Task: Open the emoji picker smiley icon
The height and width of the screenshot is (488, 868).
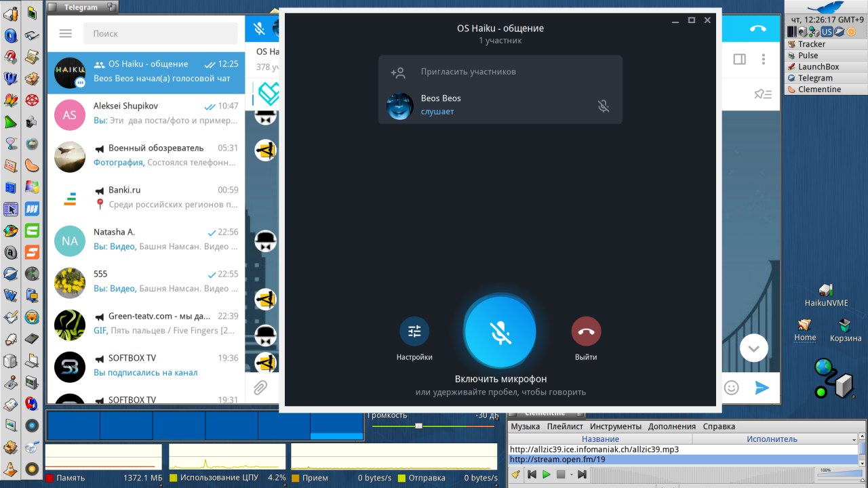Action: coord(731,388)
